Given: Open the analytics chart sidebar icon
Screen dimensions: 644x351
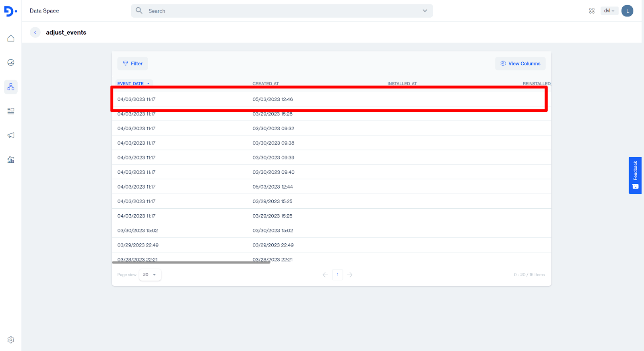Looking at the screenshot, I should [11, 160].
